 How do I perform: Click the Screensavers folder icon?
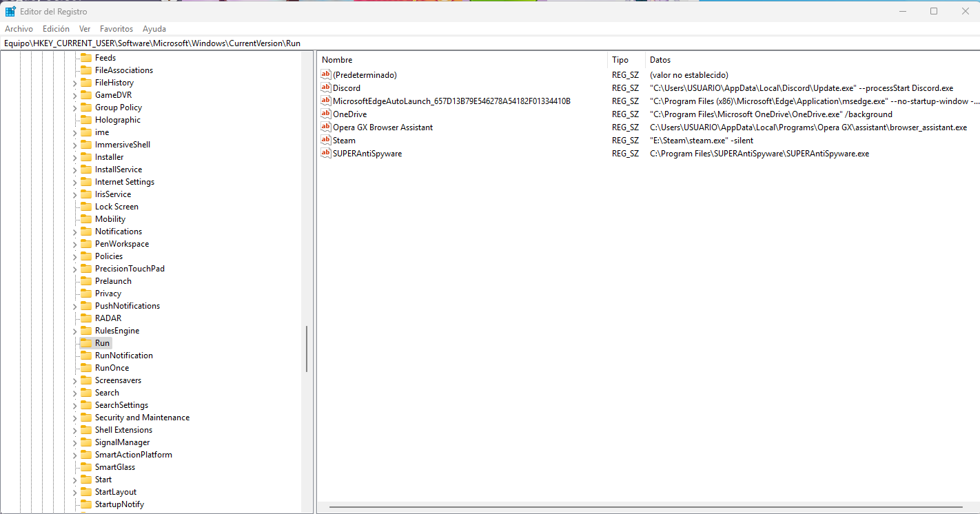pyautogui.click(x=86, y=380)
